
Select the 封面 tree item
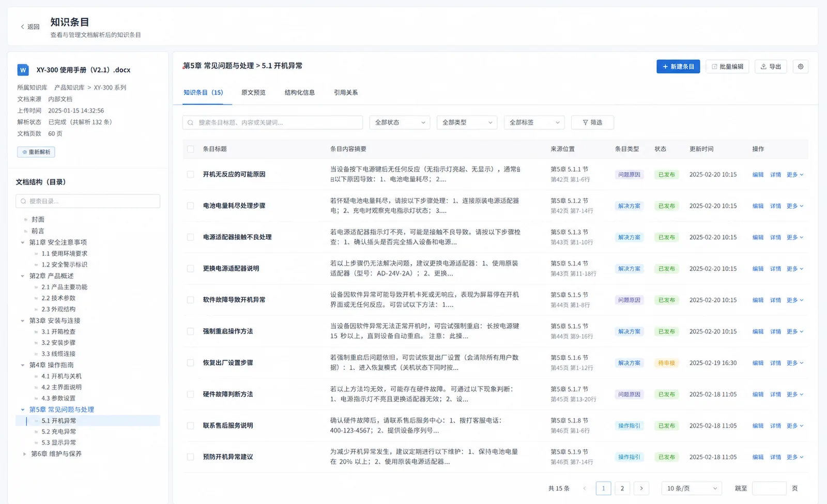click(38, 220)
